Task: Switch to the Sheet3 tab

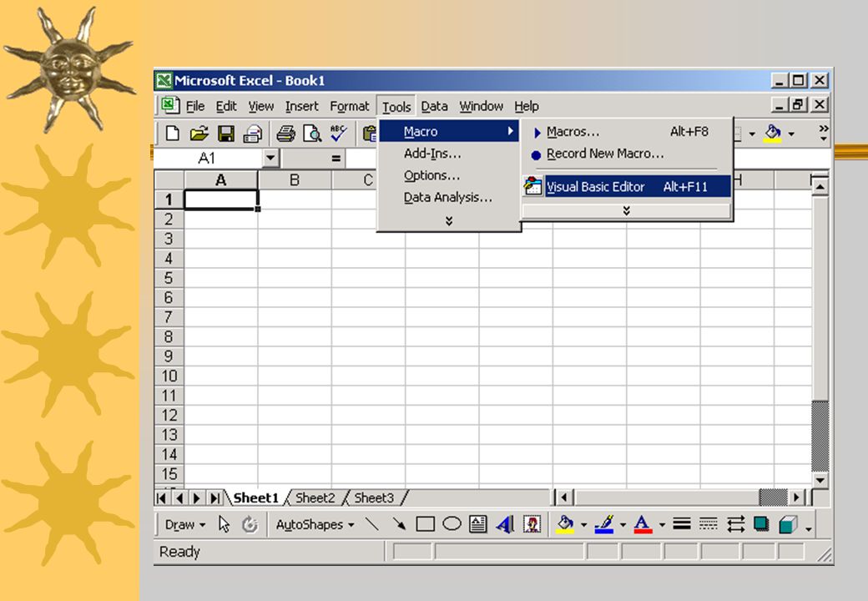Action: [374, 498]
